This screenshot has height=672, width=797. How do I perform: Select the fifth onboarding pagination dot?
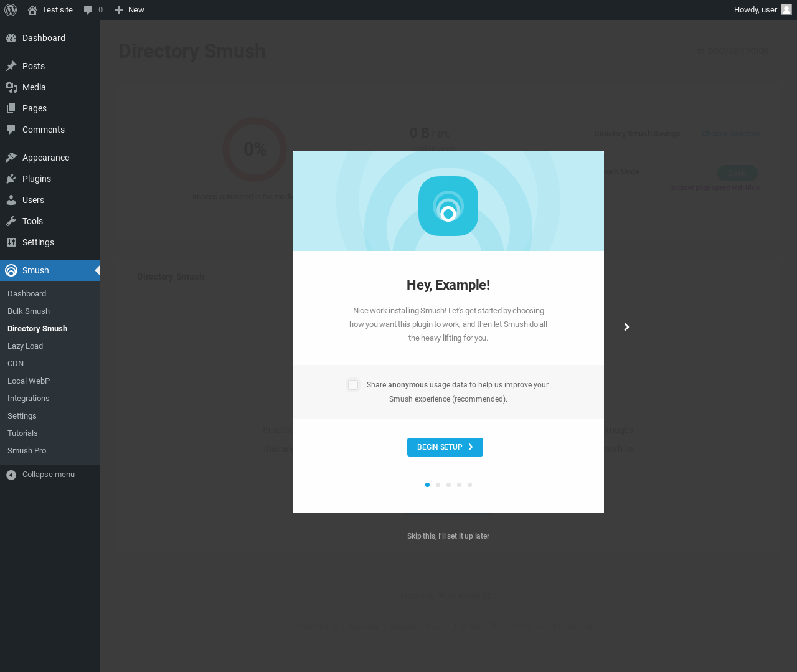469,485
